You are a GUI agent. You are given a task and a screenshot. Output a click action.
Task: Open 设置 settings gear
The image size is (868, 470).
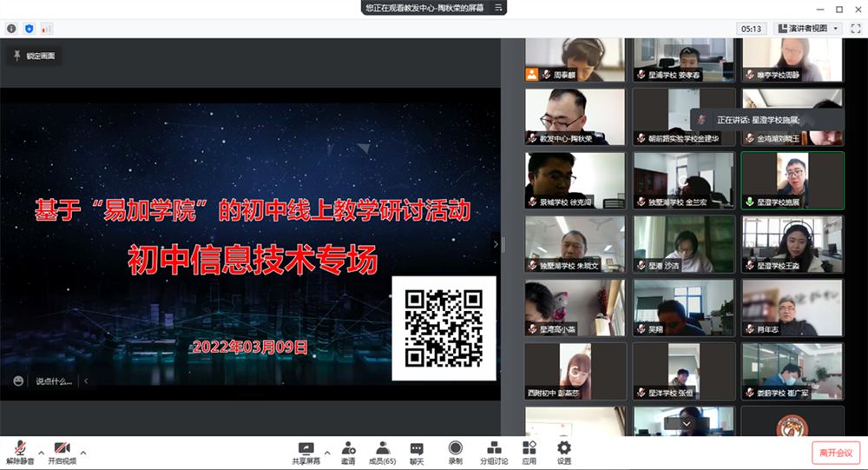(x=564, y=453)
